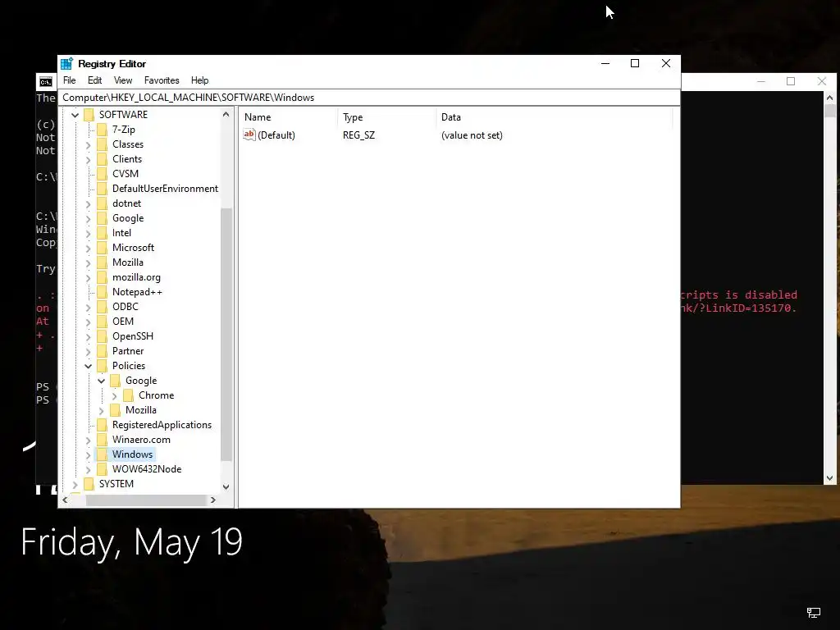840x630 pixels.
Task: Click the tree pane vertical scrollbar thumb
Action: (x=226, y=335)
